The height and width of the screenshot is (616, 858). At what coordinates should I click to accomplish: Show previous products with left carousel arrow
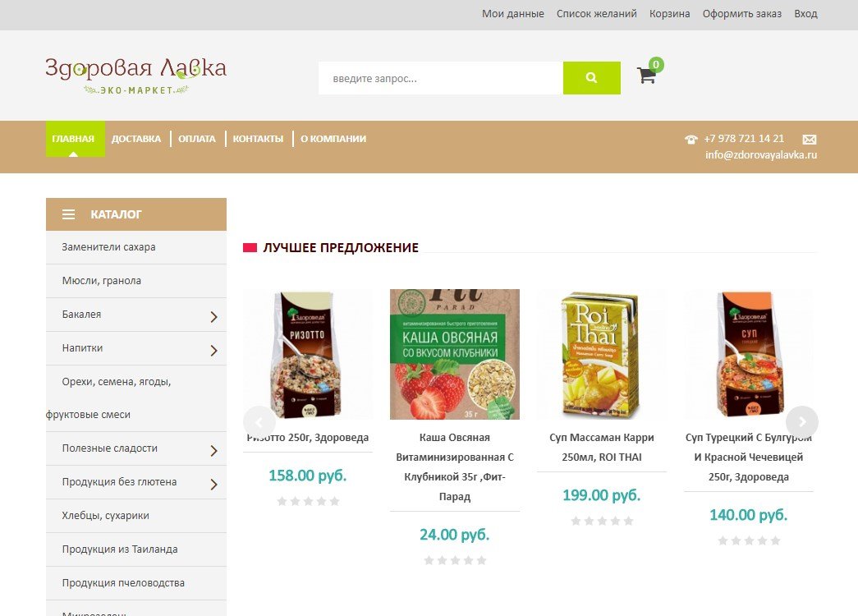point(259,421)
